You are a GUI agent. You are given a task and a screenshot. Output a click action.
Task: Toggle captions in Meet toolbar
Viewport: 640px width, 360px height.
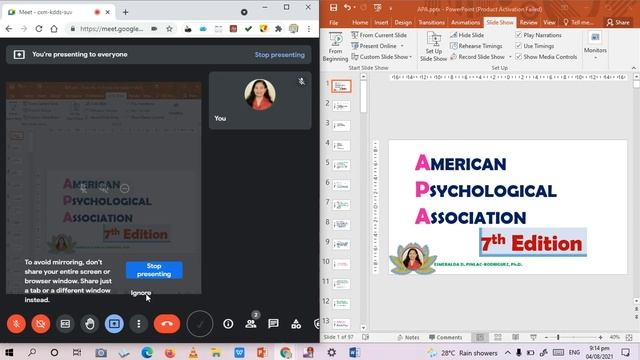(65, 324)
